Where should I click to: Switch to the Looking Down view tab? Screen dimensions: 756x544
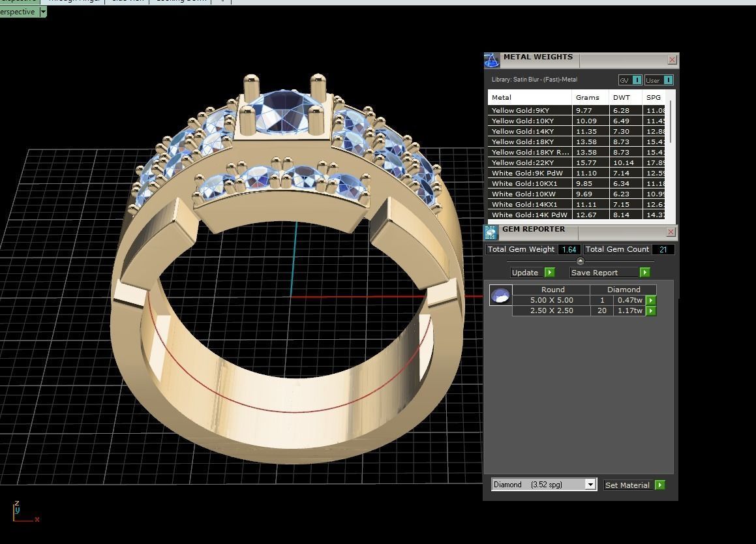(x=181, y=1)
